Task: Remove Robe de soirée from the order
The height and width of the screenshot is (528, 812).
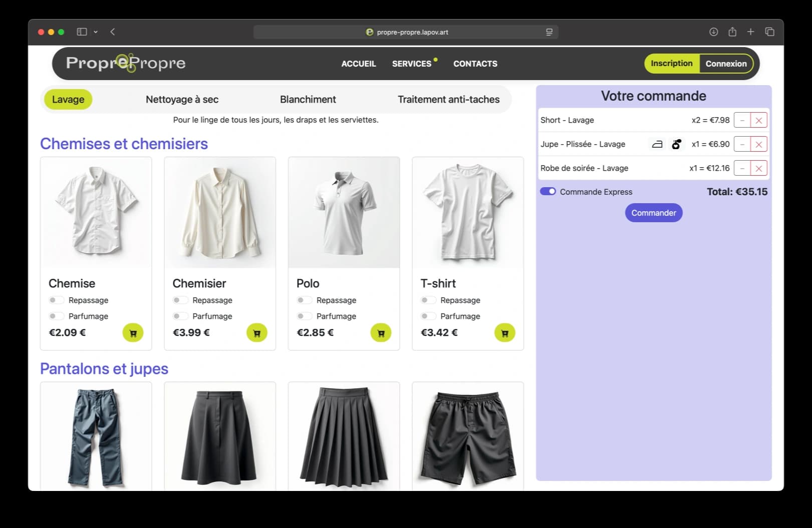Action: (759, 168)
